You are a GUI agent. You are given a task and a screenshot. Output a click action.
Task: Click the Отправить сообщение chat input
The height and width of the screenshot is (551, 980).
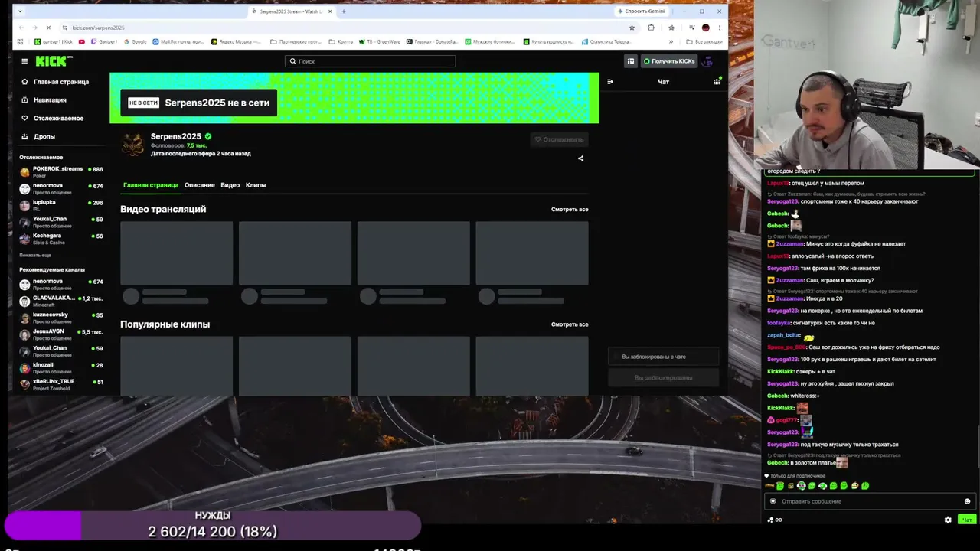tap(870, 501)
